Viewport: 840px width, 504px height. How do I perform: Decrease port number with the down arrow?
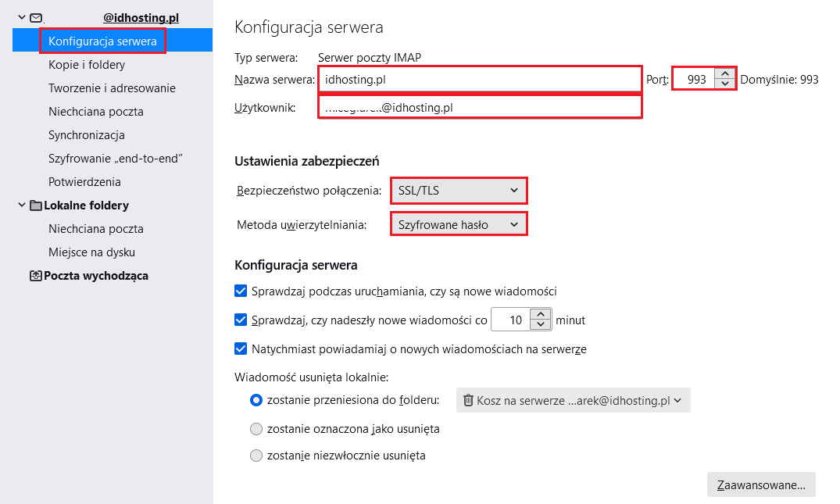click(x=725, y=84)
